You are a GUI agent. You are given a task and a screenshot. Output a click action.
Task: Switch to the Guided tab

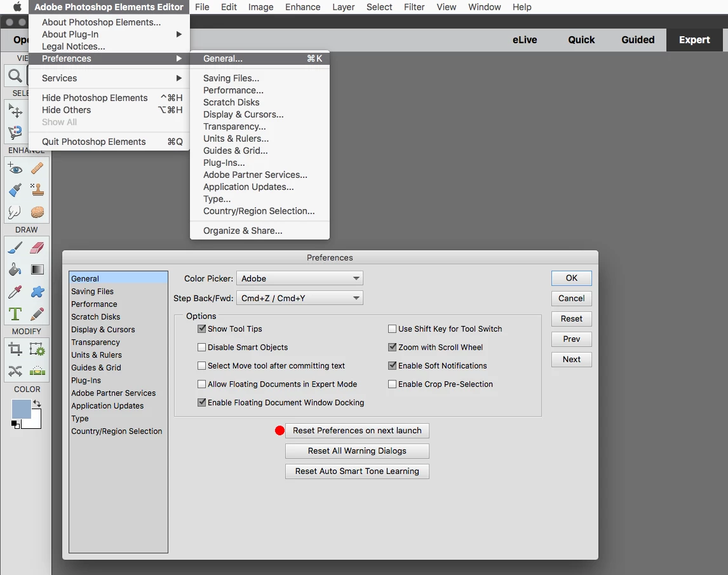[x=638, y=40]
